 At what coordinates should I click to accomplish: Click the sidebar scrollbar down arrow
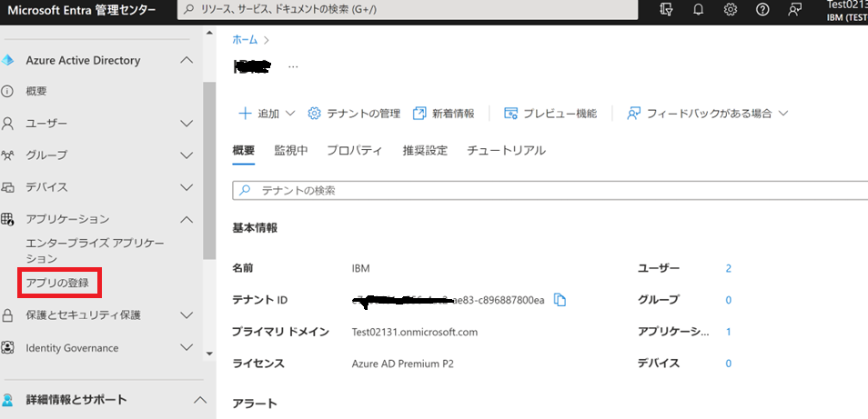click(x=209, y=354)
